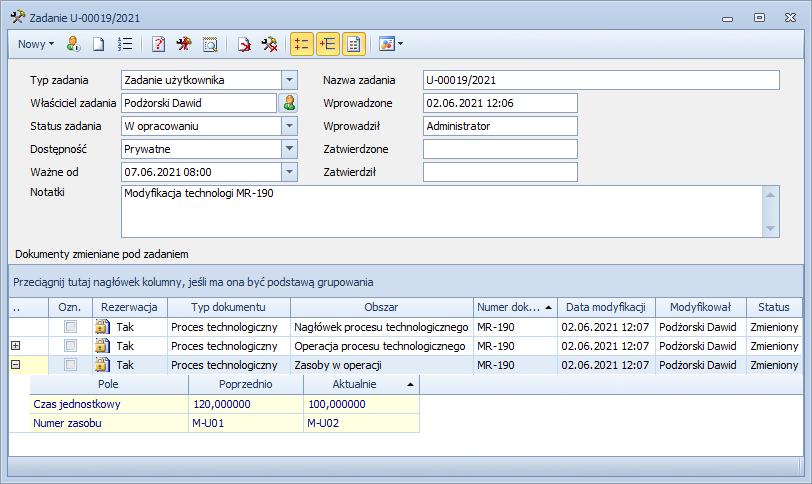Click the Poprzednio column header

pos(245,384)
